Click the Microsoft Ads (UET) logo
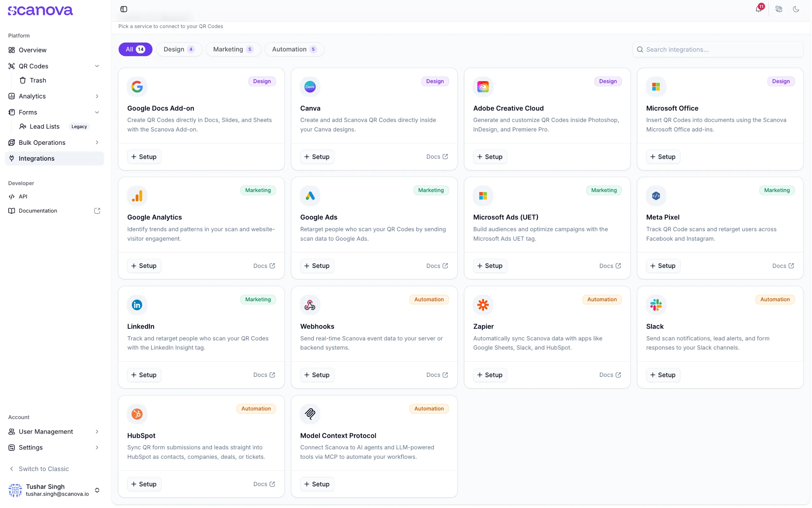Screen dimensions: 812x508 coord(483,196)
